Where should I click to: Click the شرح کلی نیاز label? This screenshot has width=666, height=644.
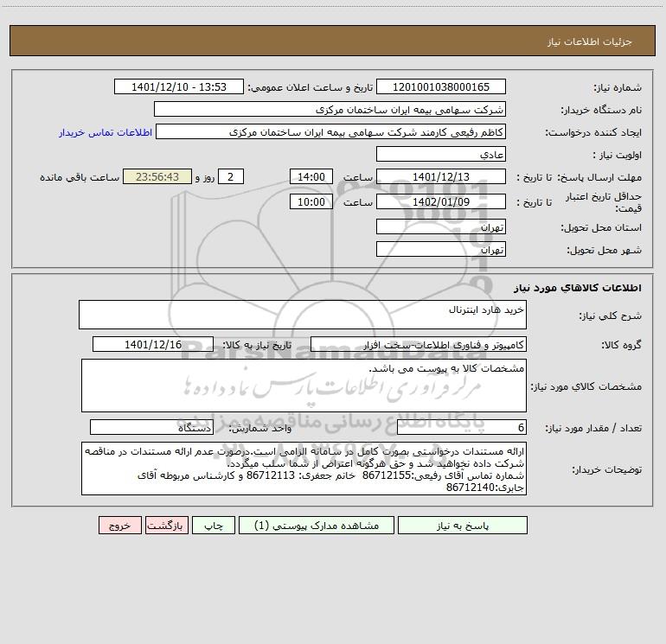[x=611, y=316]
